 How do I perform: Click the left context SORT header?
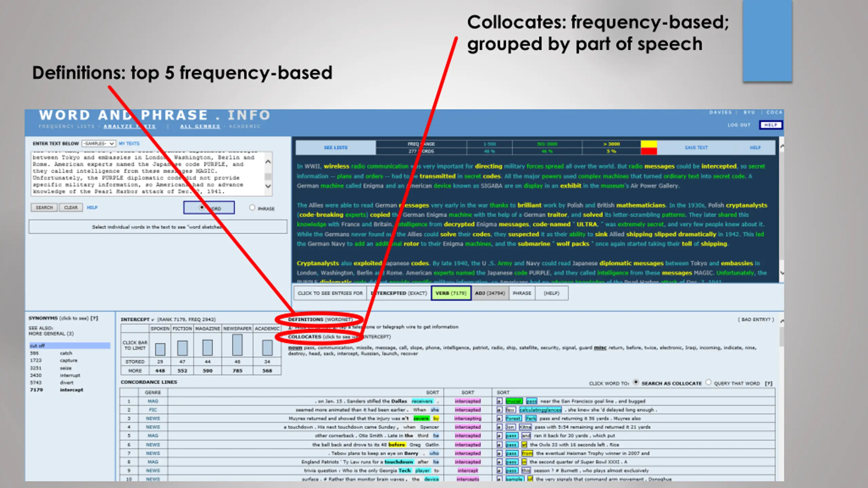(432, 392)
